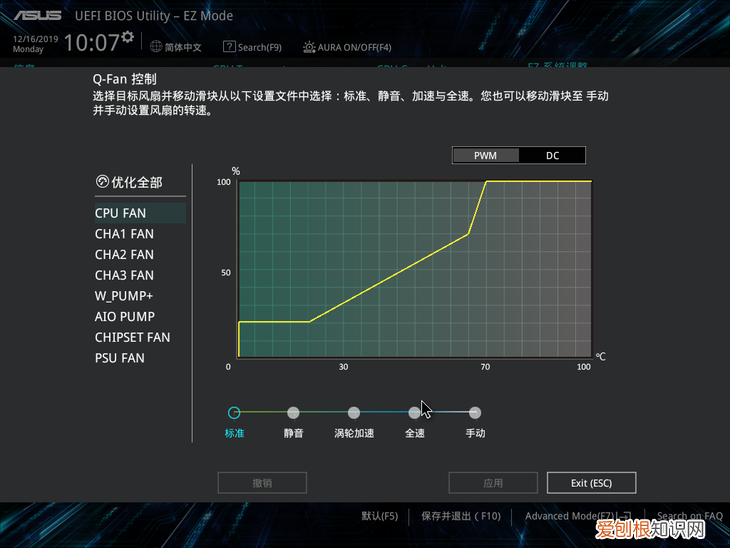Image resolution: width=730 pixels, height=548 pixels.
Task: Choose the 手动 manual fan profile
Action: (475, 412)
